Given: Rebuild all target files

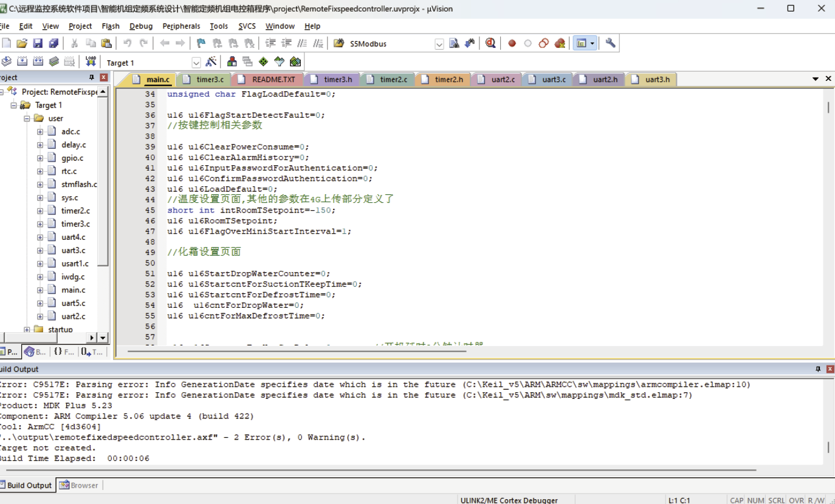Looking at the screenshot, I should click(x=36, y=61).
